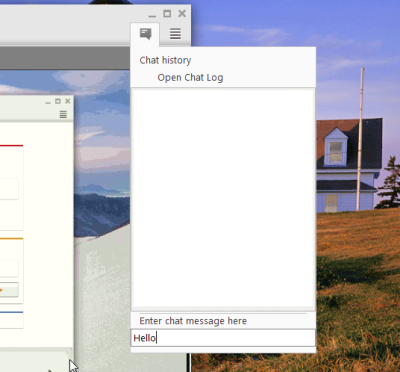Minimize the smaller left window
Screen dimensions: 400x372
tap(48, 103)
